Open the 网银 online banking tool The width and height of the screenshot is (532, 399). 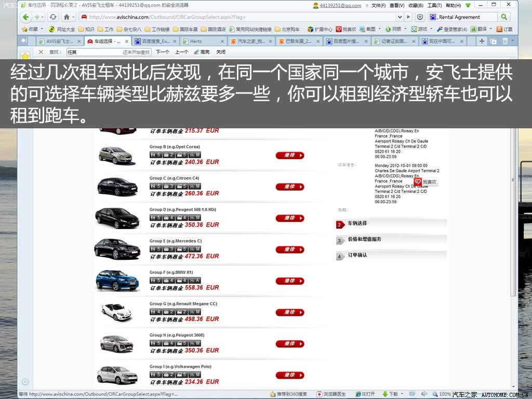pyautogui.click(x=393, y=29)
